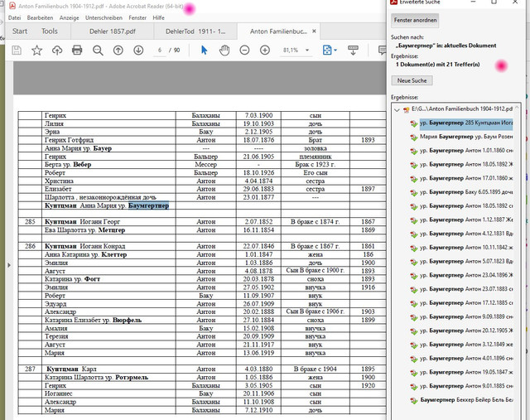Open the cloud upload icon
This screenshot has width=530, height=420.
[x=57, y=51]
